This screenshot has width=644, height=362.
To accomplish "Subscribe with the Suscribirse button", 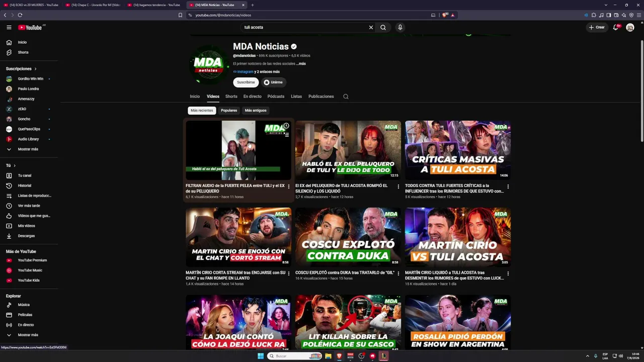I will point(246,82).
